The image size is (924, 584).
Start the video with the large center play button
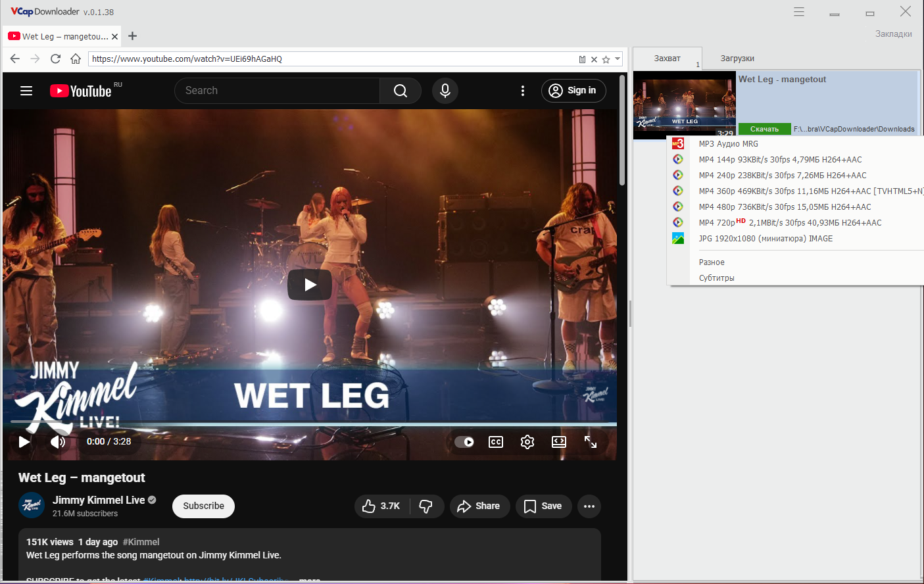310,285
